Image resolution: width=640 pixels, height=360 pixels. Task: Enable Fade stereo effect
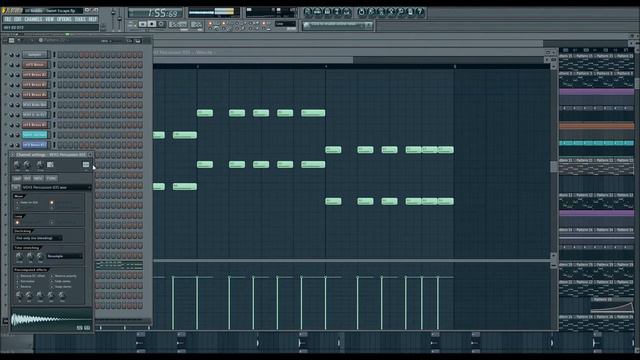pyautogui.click(x=51, y=282)
